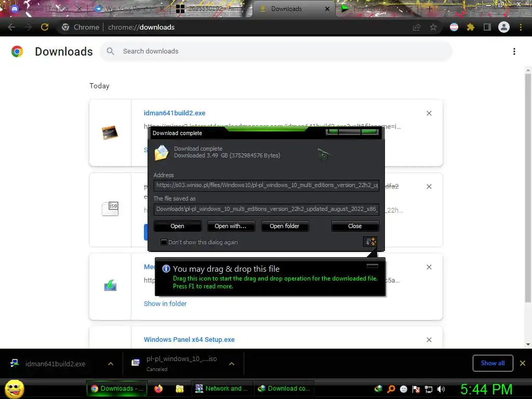The height and width of the screenshot is (399, 532).
Task: Click the share icon in address bar
Action: click(417, 28)
